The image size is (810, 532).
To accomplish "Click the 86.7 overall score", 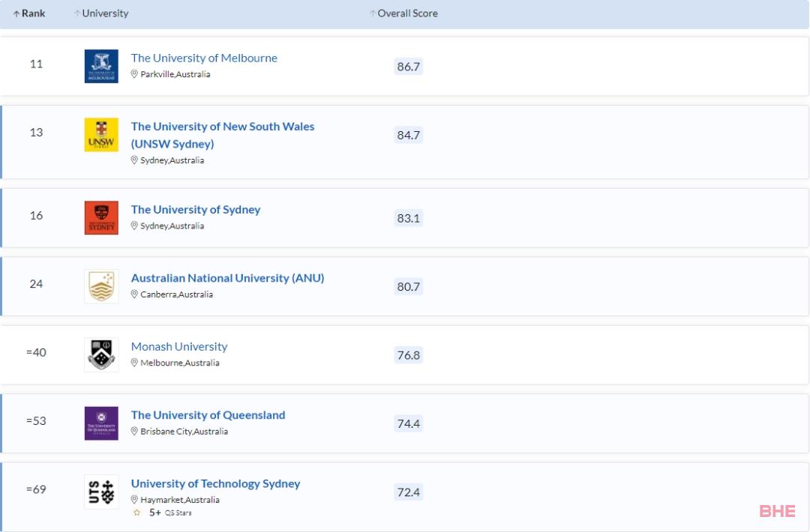I will point(409,67).
